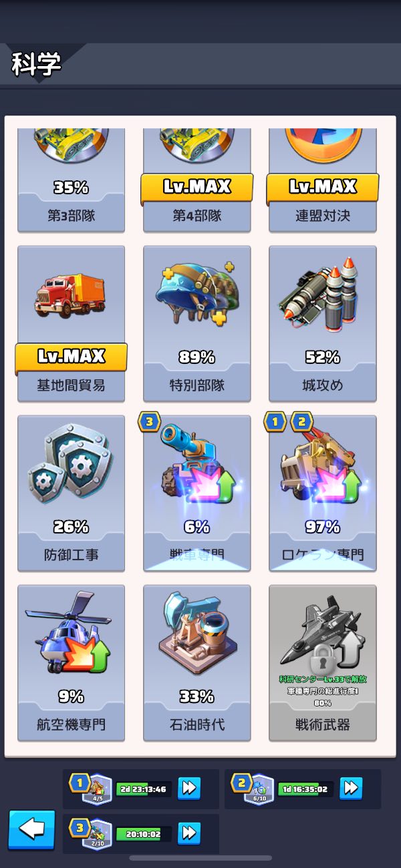Viewport: 401px width, 868px height.
Task: Open the 連盟対決 Lv.MAX card
Action: click(x=323, y=180)
